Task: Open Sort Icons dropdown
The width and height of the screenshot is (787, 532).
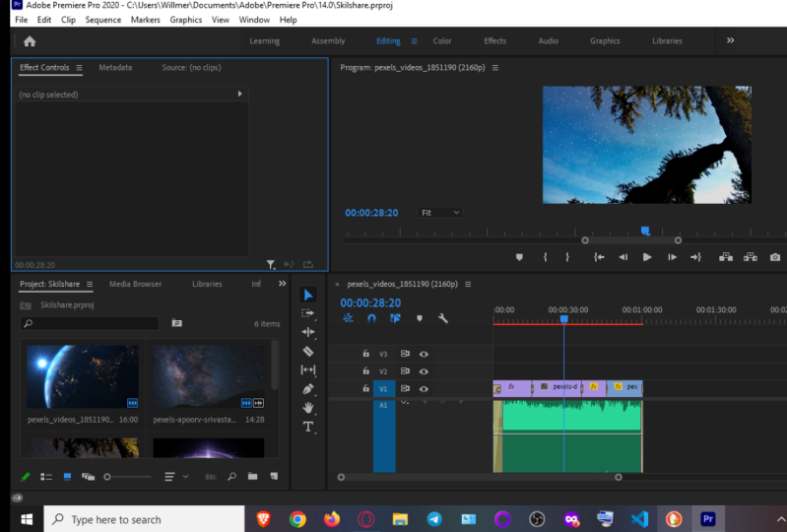Action: click(176, 476)
